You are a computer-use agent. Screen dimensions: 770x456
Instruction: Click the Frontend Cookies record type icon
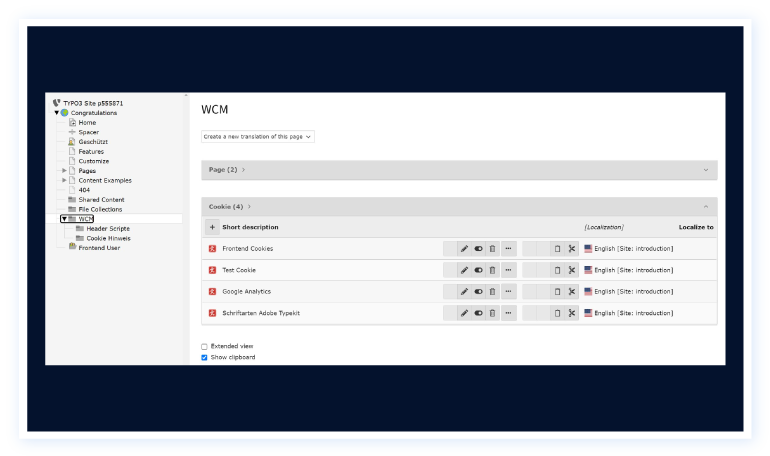coord(212,249)
